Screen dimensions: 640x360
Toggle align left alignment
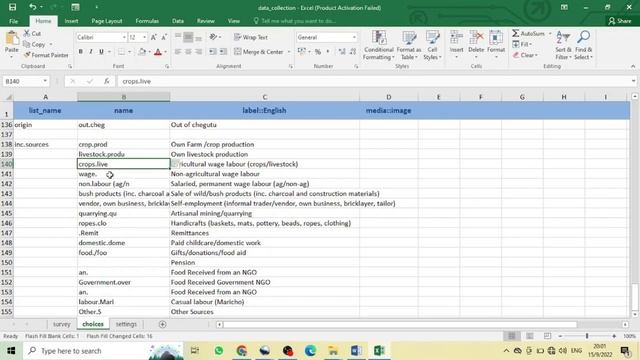tap(178, 52)
